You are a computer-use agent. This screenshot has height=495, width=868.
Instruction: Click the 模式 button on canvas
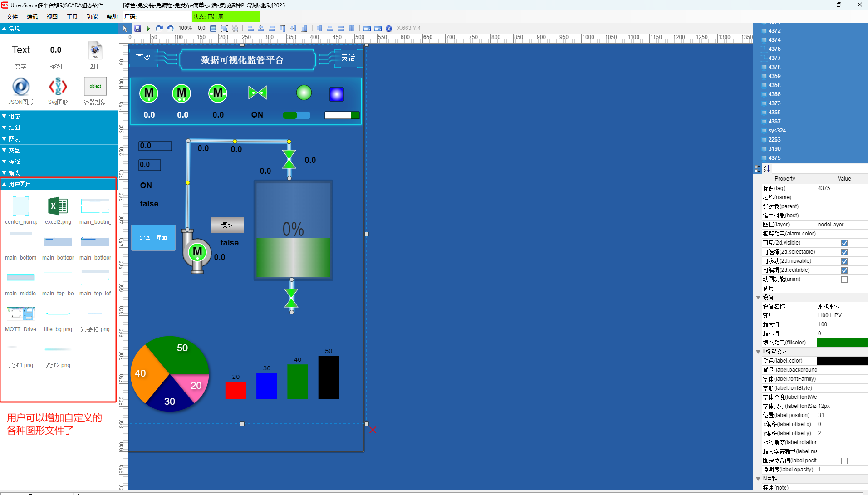pyautogui.click(x=227, y=225)
